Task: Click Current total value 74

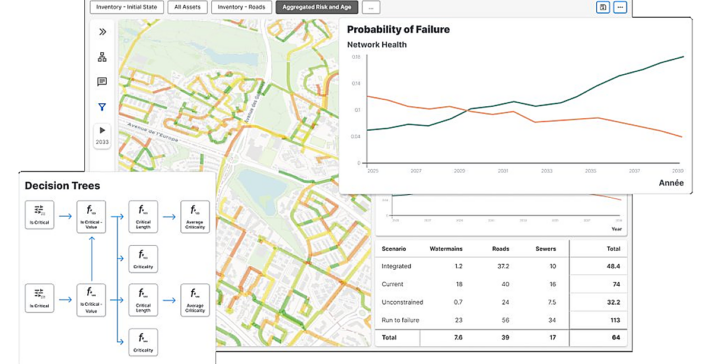Action: 616,284
